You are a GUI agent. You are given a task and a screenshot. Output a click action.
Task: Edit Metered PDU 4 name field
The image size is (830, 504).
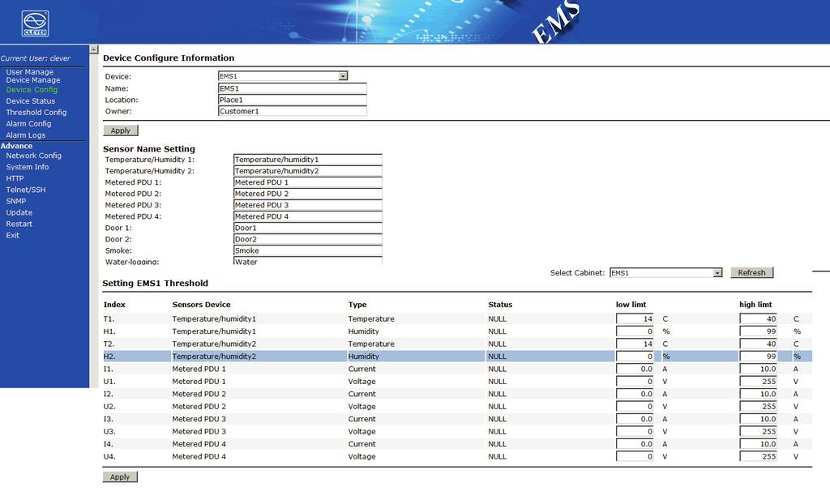click(307, 216)
